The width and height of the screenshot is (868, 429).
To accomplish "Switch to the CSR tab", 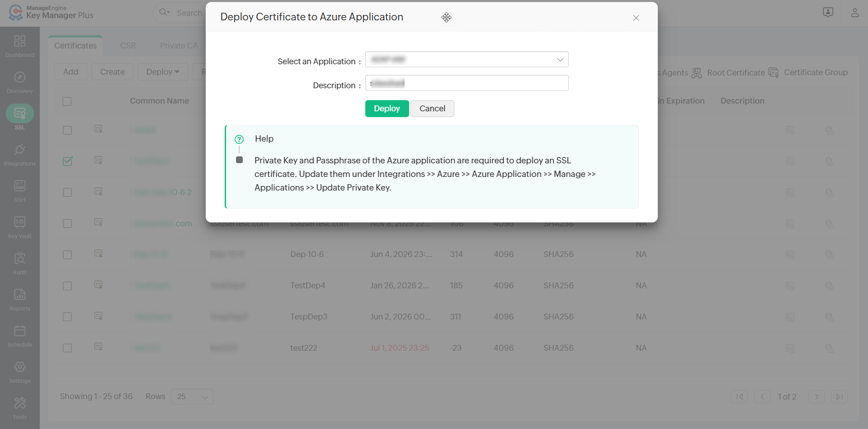I will pyautogui.click(x=128, y=46).
